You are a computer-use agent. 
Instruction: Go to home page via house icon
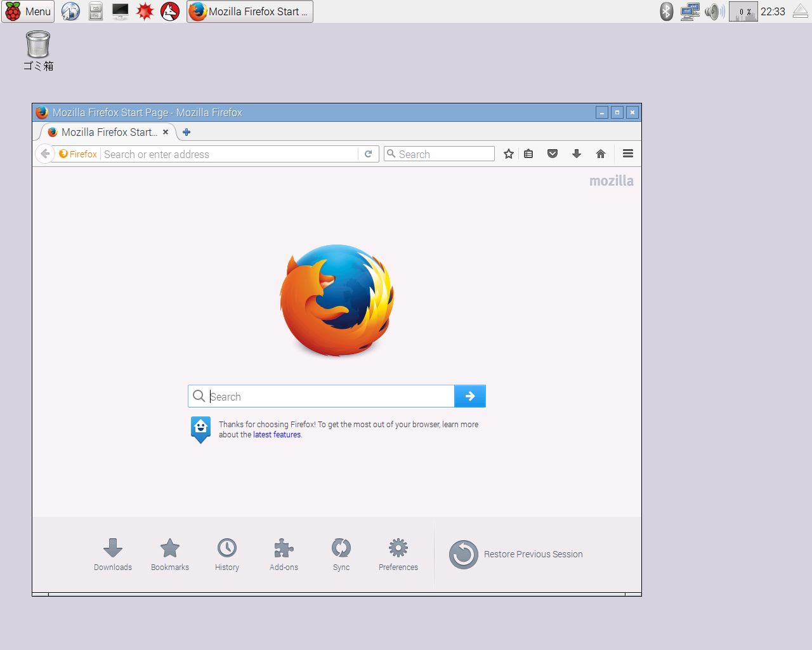(601, 154)
